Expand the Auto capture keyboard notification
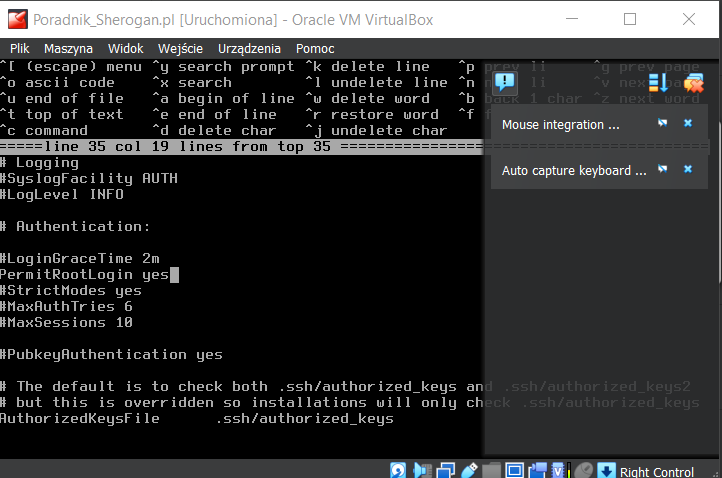The width and height of the screenshot is (722, 478). pos(573,170)
